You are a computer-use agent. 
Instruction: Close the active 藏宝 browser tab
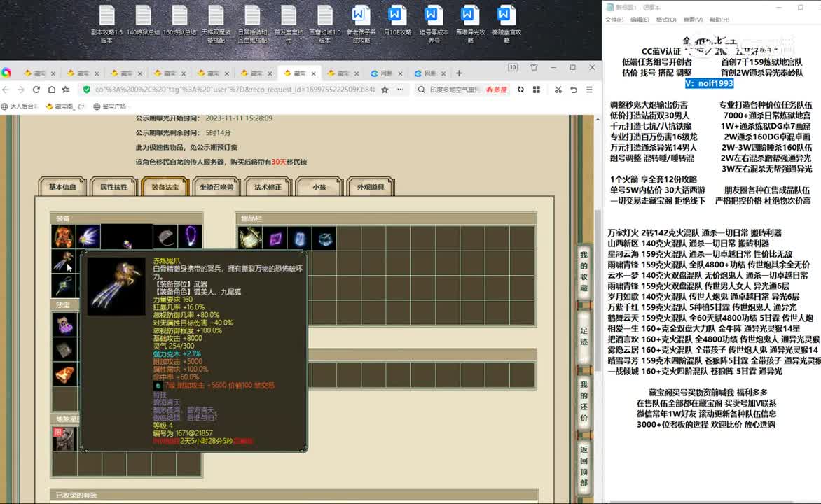[314, 73]
